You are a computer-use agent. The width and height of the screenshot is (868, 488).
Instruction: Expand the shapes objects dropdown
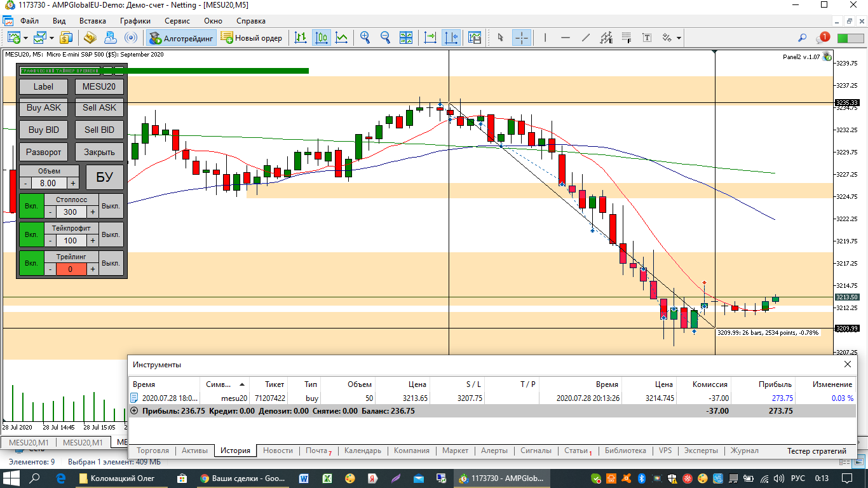click(679, 38)
